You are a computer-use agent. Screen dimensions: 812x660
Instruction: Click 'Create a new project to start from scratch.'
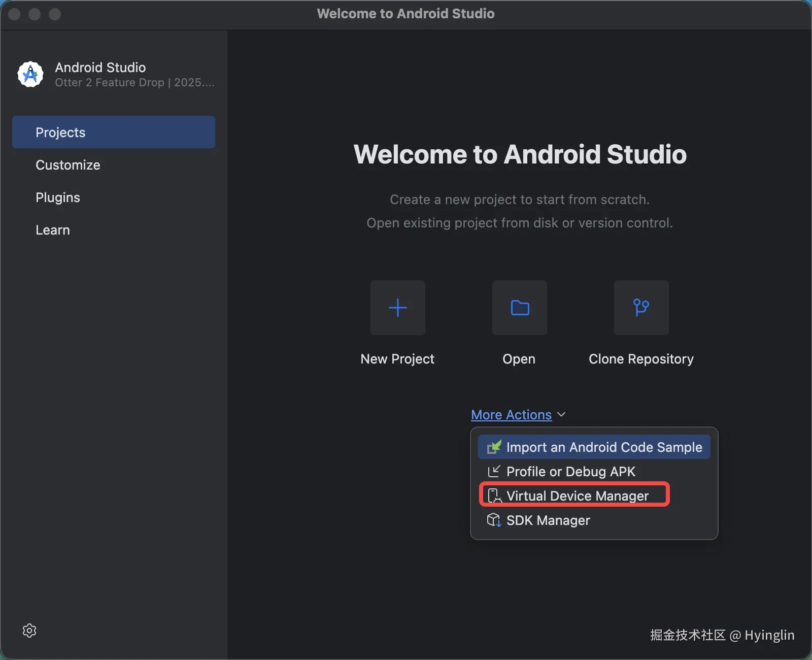[520, 200]
